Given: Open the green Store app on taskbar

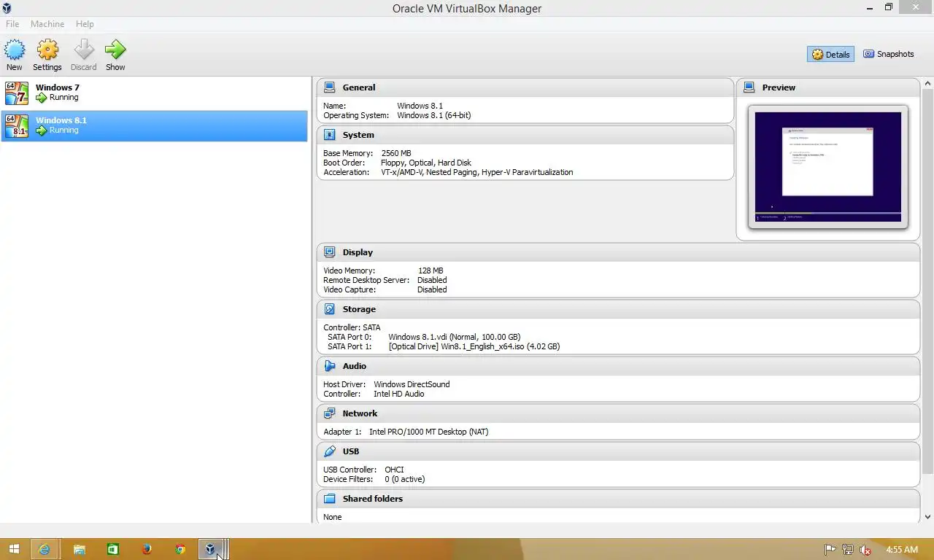Looking at the screenshot, I should tap(112, 549).
